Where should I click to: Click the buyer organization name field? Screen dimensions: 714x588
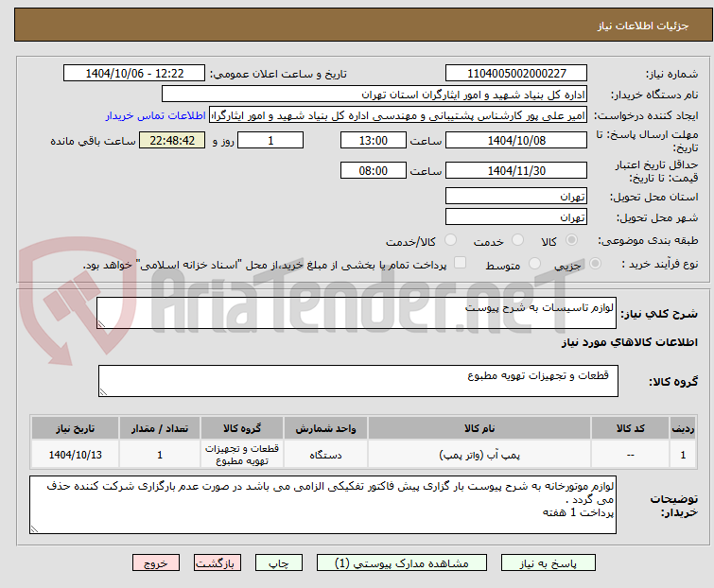(374, 95)
